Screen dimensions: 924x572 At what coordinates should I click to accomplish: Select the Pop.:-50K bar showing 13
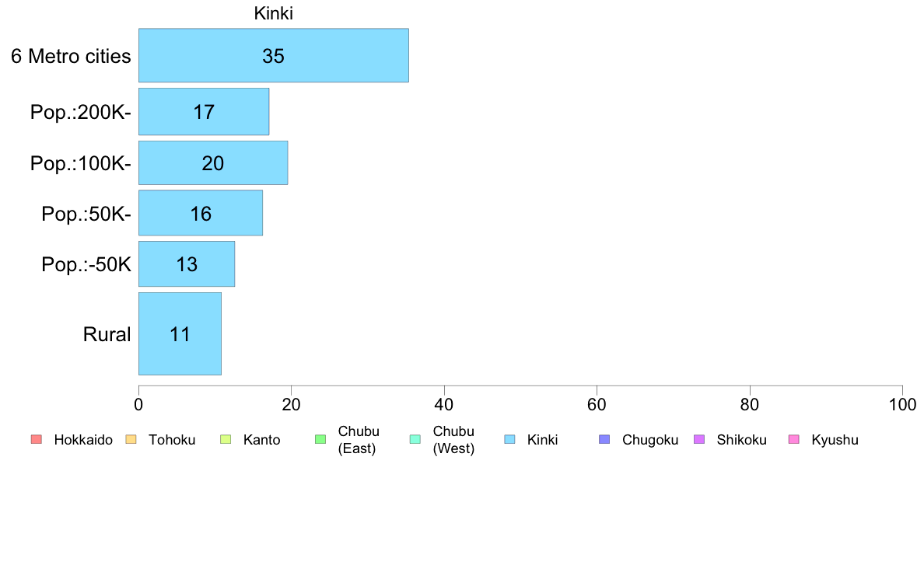coord(187,264)
